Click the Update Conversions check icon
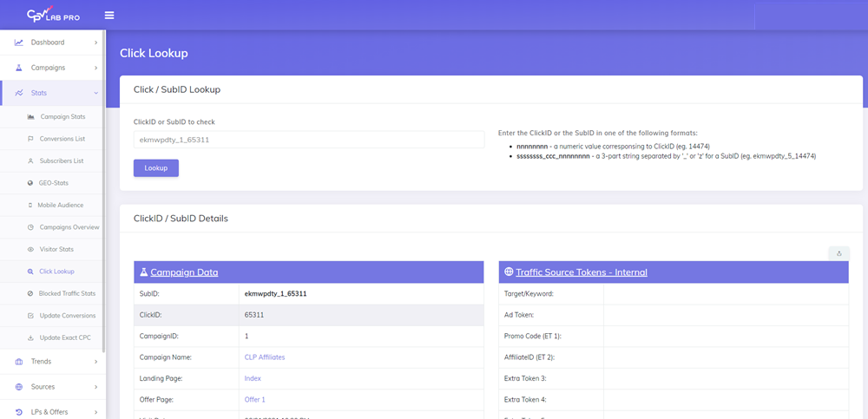 (30, 316)
